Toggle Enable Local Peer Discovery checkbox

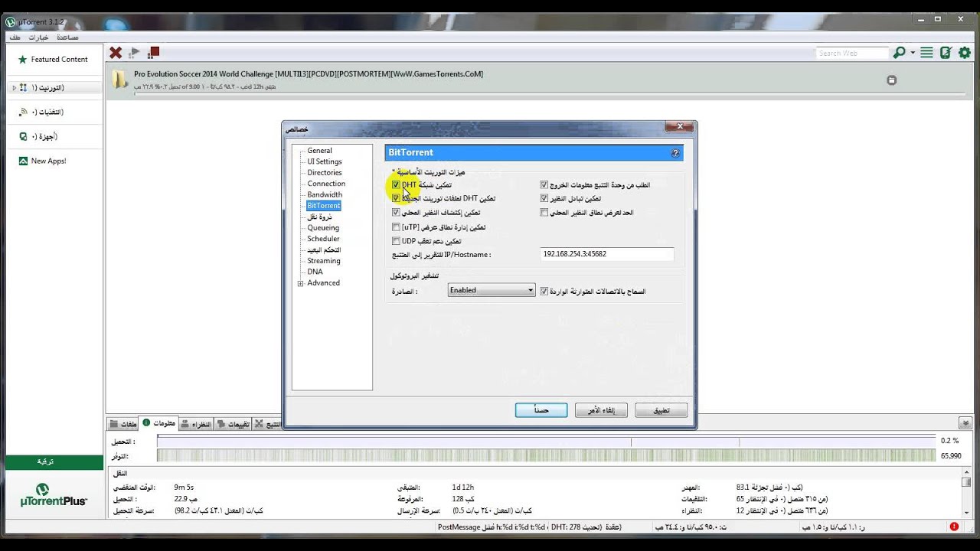click(396, 213)
